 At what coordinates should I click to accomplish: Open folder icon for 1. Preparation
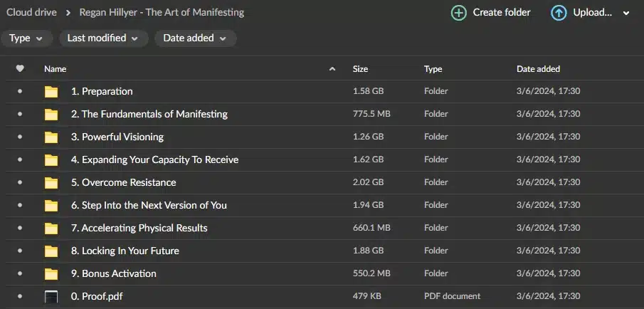pyautogui.click(x=51, y=92)
